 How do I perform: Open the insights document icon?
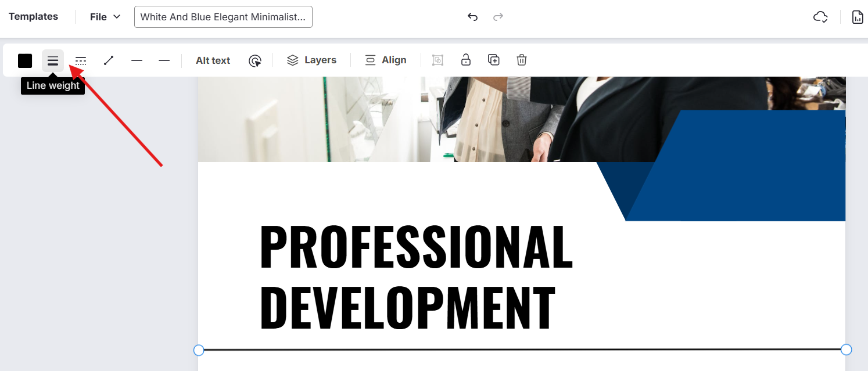858,17
